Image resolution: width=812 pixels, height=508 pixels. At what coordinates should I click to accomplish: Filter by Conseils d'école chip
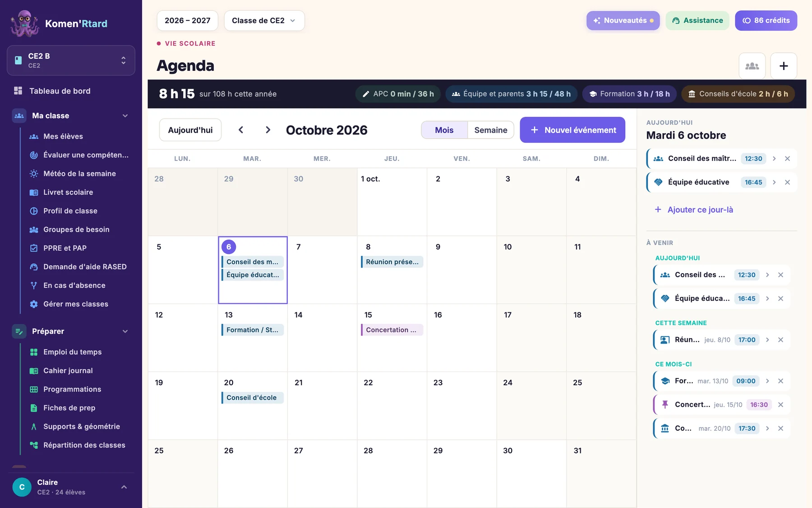pyautogui.click(x=738, y=94)
